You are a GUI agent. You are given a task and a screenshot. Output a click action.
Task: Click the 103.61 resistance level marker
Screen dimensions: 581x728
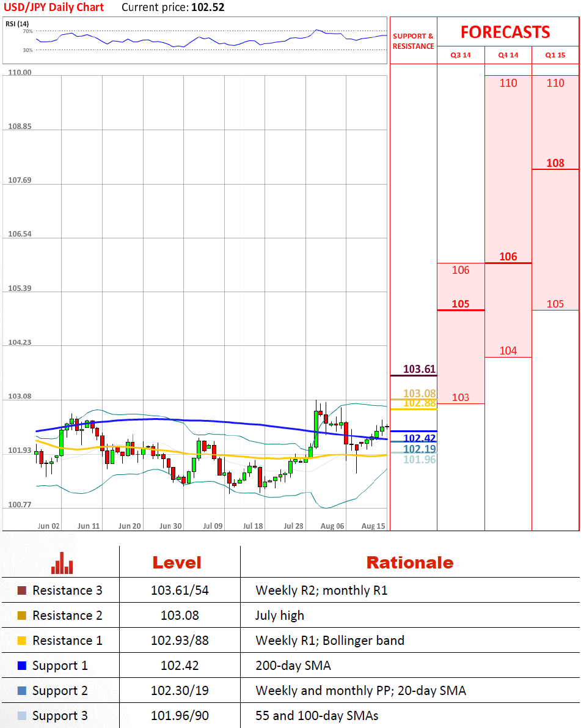point(420,369)
